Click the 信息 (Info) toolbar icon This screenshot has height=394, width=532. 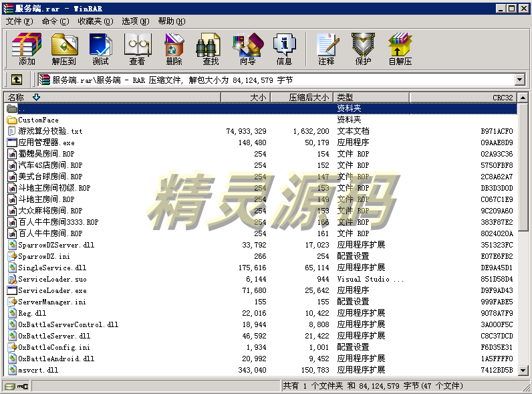[284, 49]
